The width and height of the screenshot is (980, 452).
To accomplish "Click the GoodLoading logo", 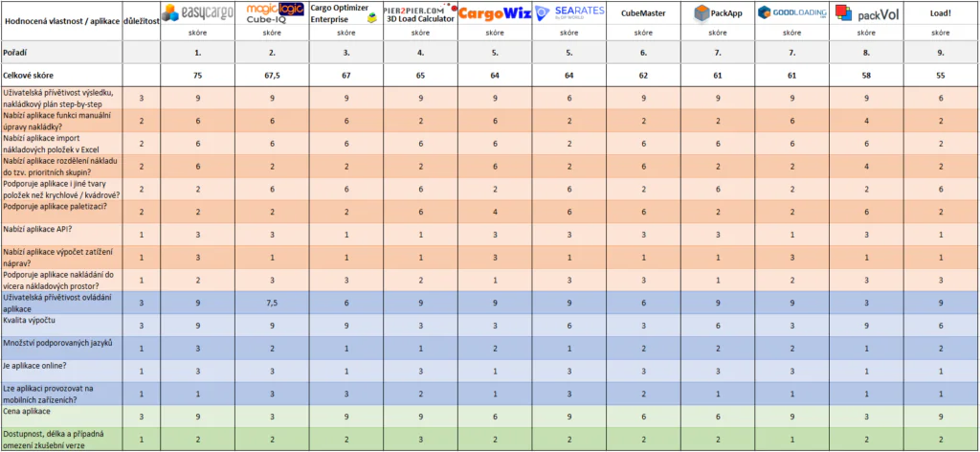I will pos(791,12).
